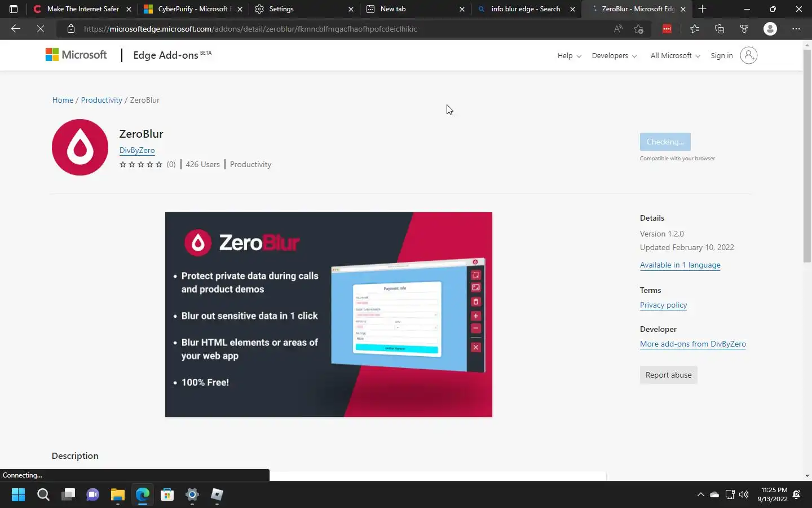The width and height of the screenshot is (812, 508).
Task: Go back to the previous page
Action: coord(15,29)
